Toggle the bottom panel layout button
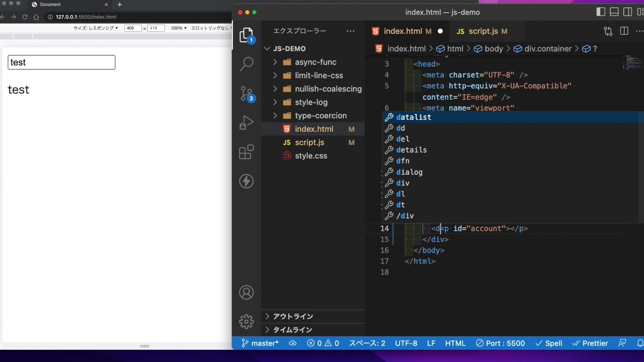644x362 pixels. [614, 12]
